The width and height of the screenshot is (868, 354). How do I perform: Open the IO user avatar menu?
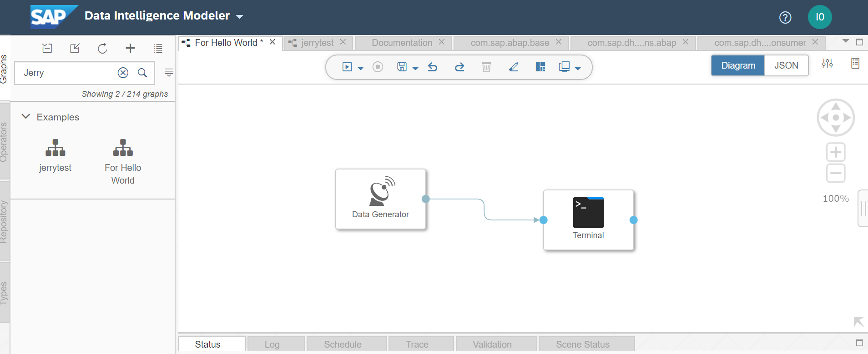point(820,17)
